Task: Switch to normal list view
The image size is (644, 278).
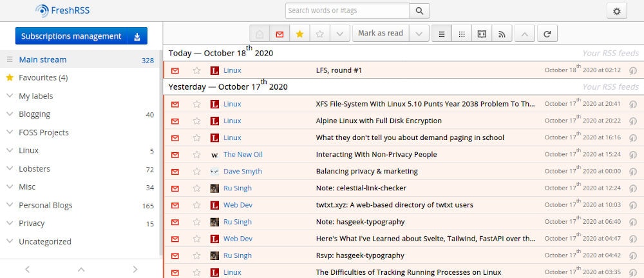Action: [441, 34]
